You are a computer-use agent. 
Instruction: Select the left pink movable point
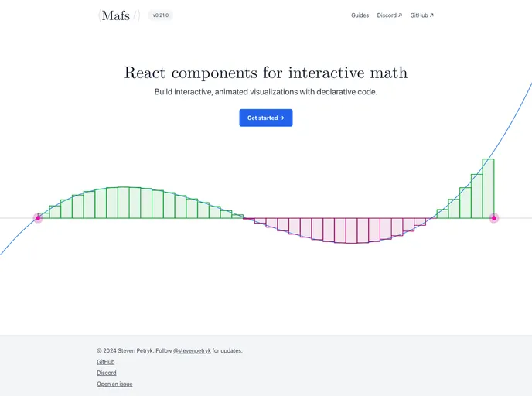click(38, 218)
